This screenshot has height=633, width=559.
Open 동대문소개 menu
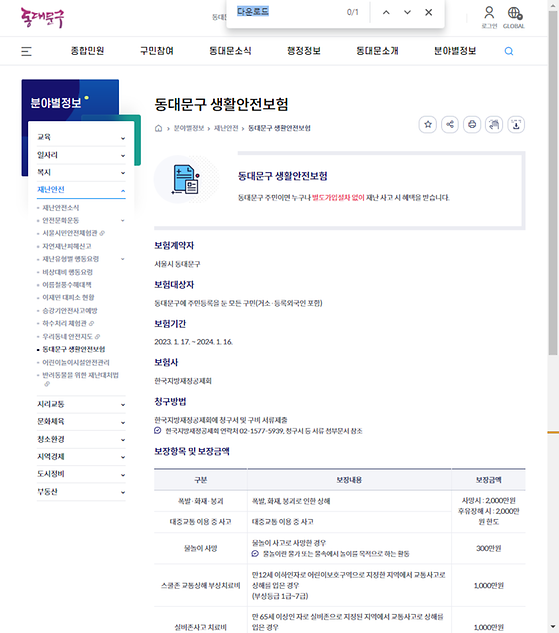click(x=377, y=51)
